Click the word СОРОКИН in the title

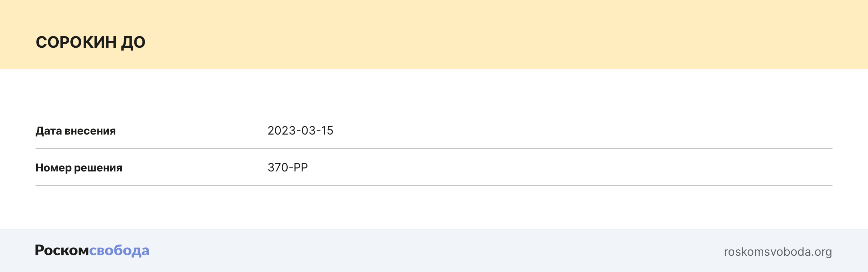click(x=76, y=42)
